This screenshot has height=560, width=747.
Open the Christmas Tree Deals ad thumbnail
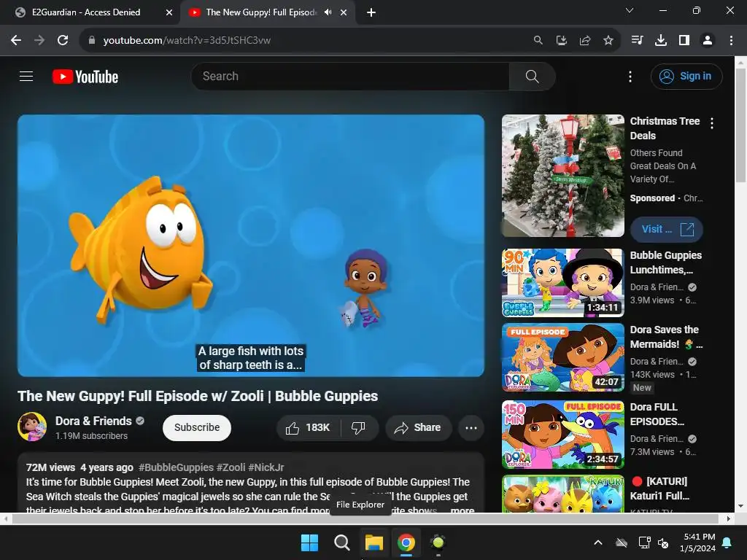[x=562, y=176]
